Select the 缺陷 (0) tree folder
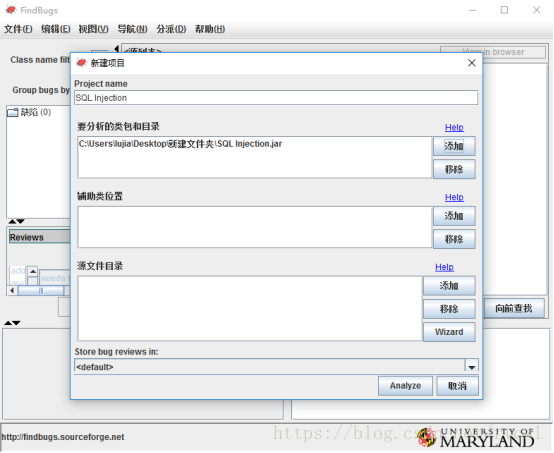Screen dimensions: 554x453 click(29, 112)
